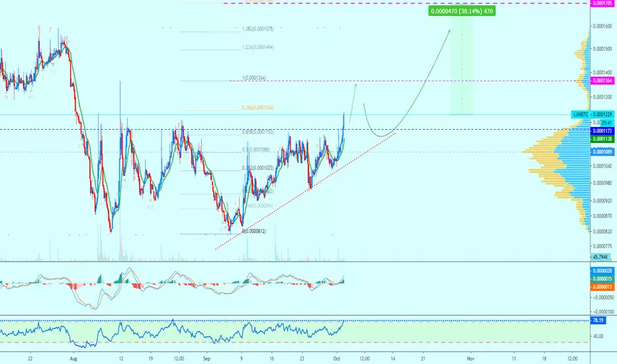Click the 18 date label on time axis
The width and height of the screenshot is (617, 364).
pyautogui.click(x=544, y=359)
